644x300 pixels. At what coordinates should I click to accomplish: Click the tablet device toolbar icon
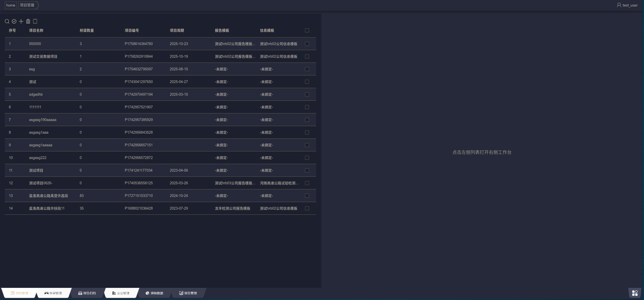click(x=35, y=22)
